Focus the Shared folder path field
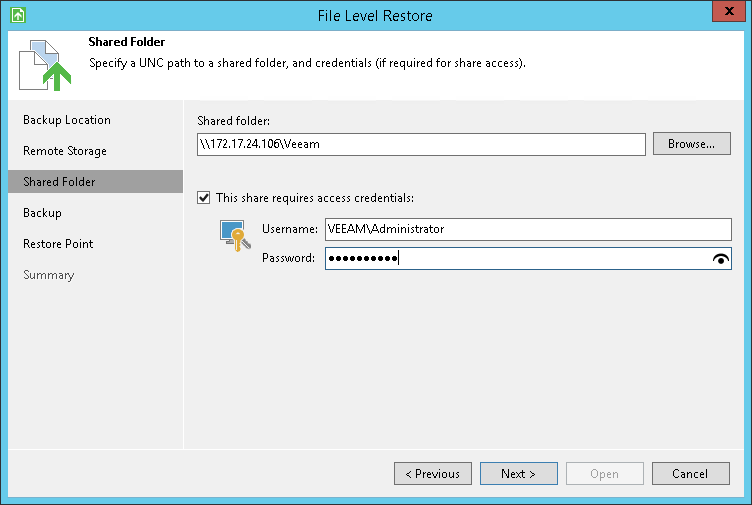Viewport: 752px width, 505px height. [421, 145]
